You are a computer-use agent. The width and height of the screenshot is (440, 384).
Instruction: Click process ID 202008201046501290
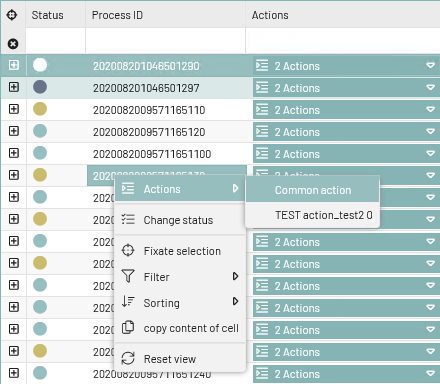[146, 66]
